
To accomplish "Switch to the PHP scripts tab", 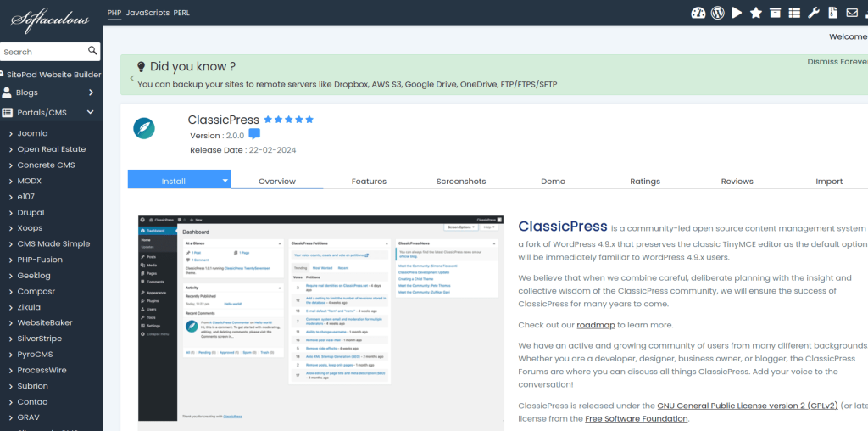I will (x=114, y=12).
